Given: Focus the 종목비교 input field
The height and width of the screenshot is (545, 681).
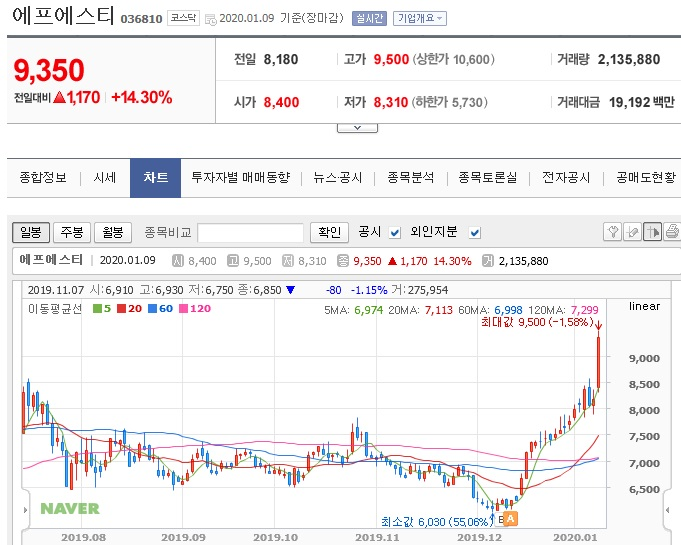Looking at the screenshot, I should (250, 233).
